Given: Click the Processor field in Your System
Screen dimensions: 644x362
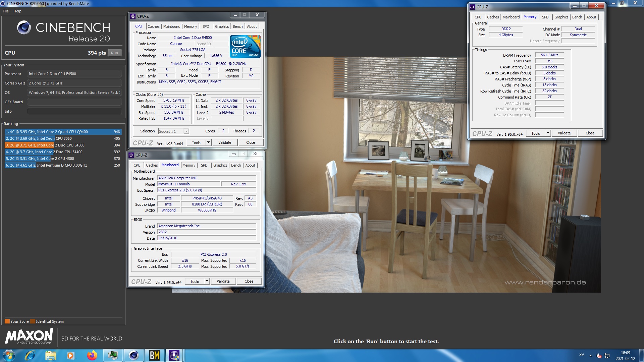Looking at the screenshot, I should [74, 74].
